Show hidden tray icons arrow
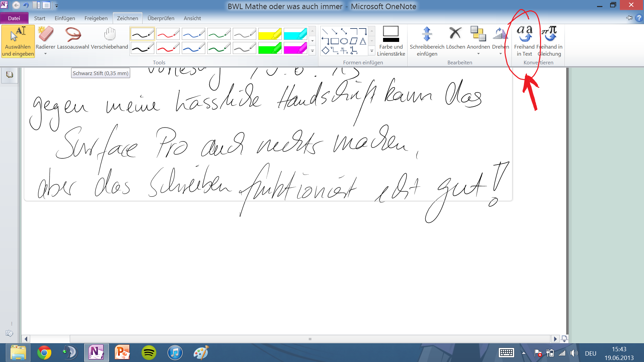This screenshot has width=644, height=362. 524,353
